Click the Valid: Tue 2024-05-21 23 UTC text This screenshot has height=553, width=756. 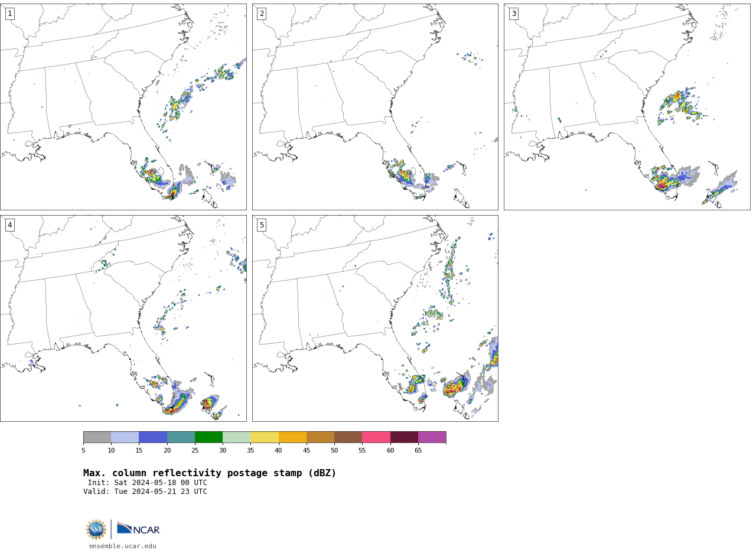coord(145,492)
